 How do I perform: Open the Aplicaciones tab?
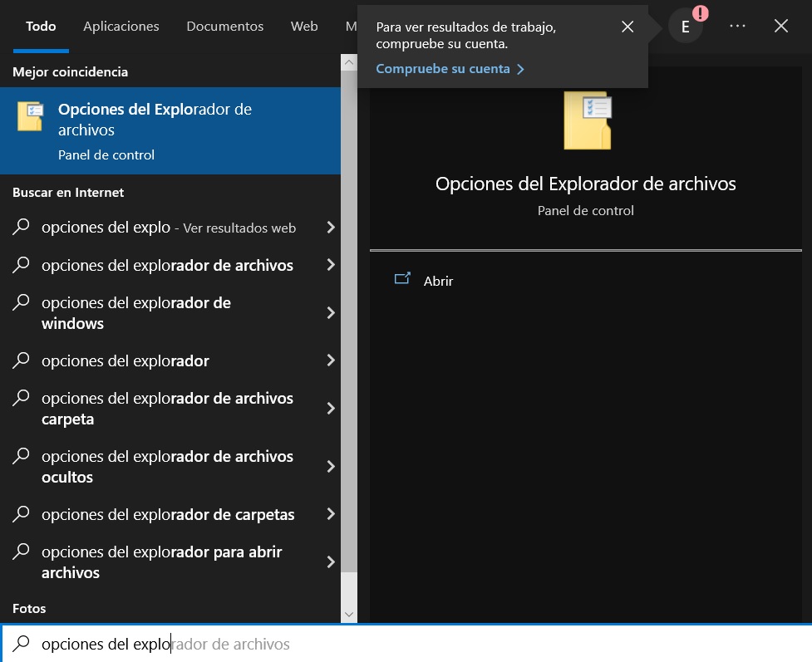click(x=121, y=27)
